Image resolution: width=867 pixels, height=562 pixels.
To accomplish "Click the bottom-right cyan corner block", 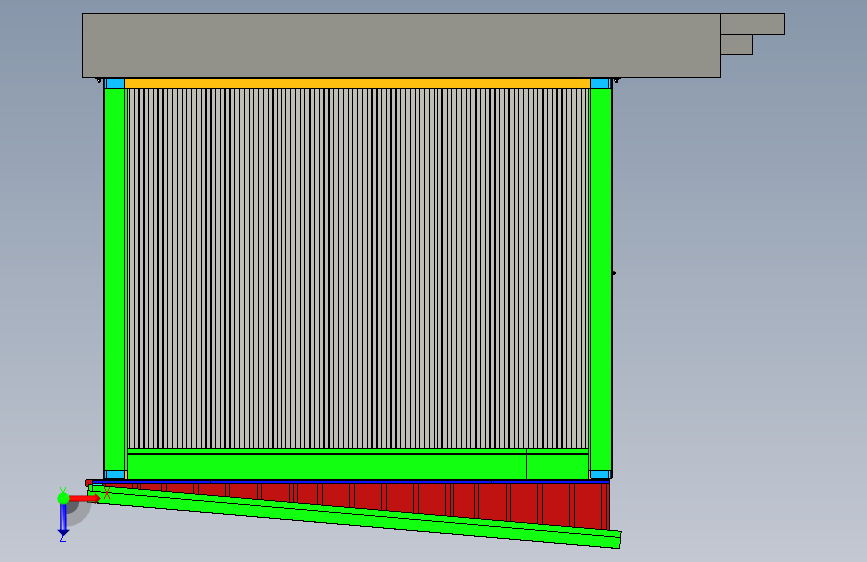I will [x=600, y=475].
